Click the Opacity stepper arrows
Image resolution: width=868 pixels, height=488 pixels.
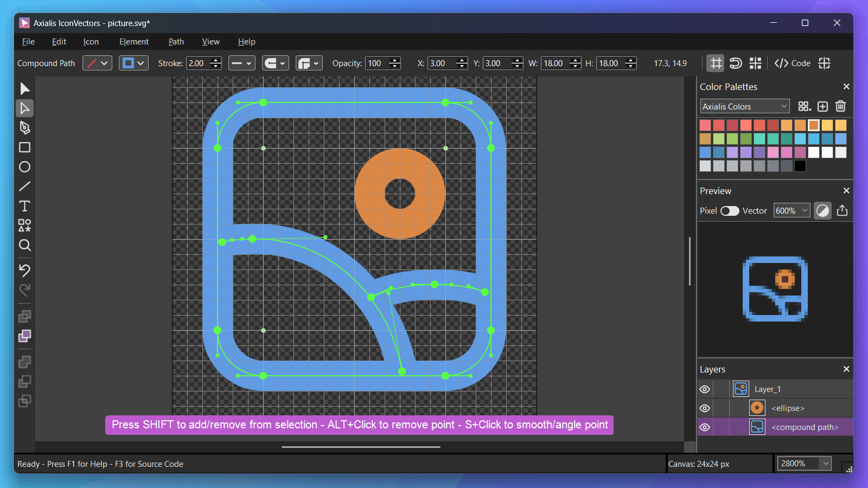pos(395,63)
